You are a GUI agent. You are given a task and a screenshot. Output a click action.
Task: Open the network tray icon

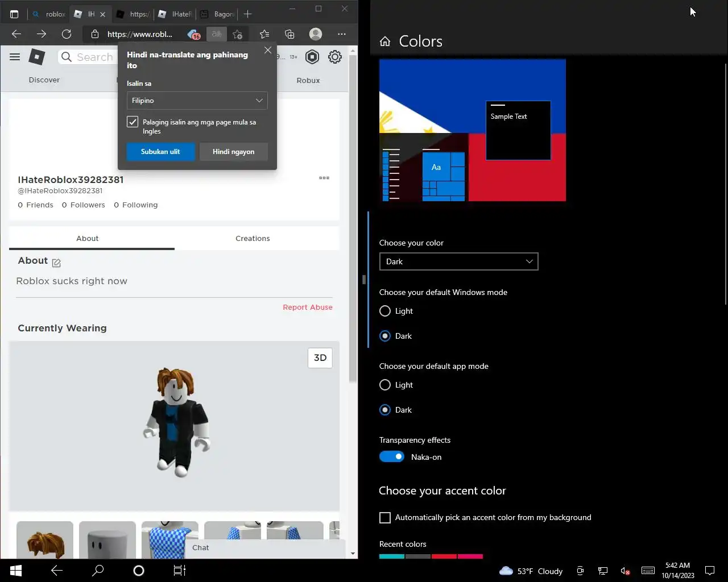603,571
